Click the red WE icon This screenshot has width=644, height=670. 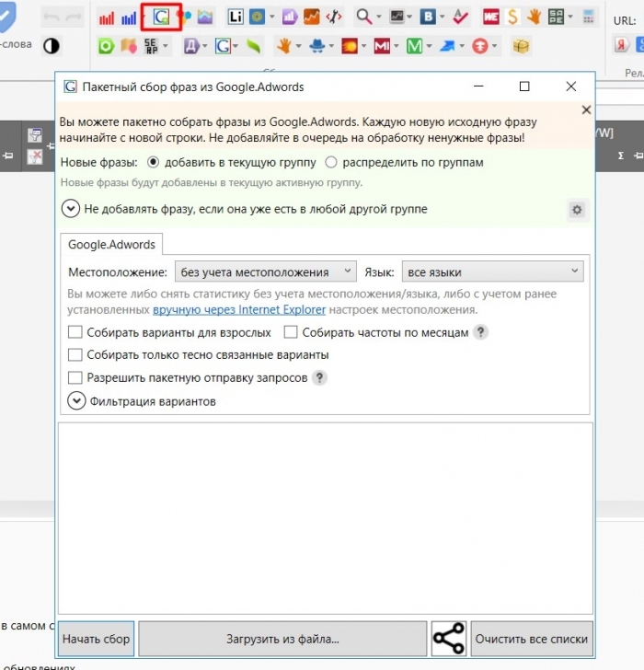(x=491, y=17)
